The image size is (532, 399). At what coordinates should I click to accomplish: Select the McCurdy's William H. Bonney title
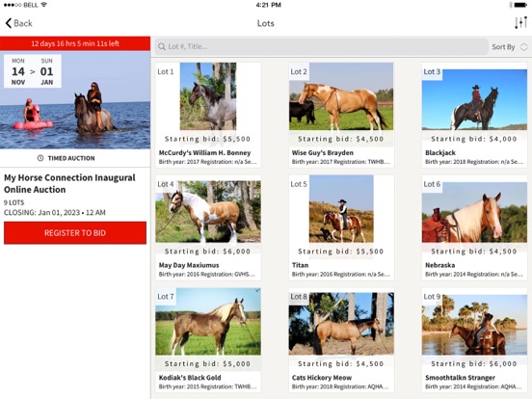(204, 152)
